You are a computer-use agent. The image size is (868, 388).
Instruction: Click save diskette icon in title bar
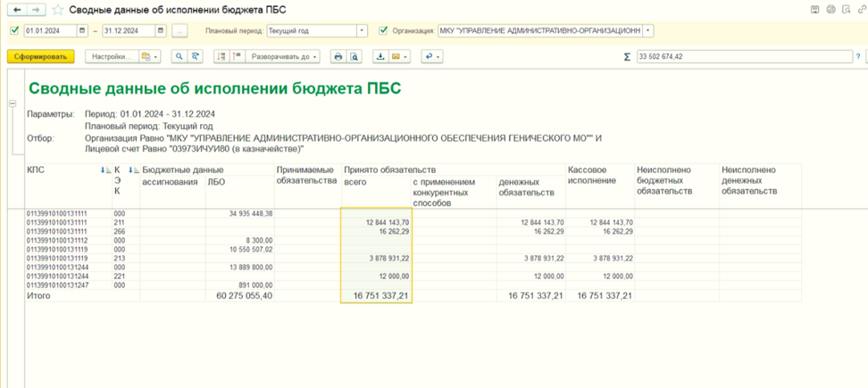pos(814,10)
